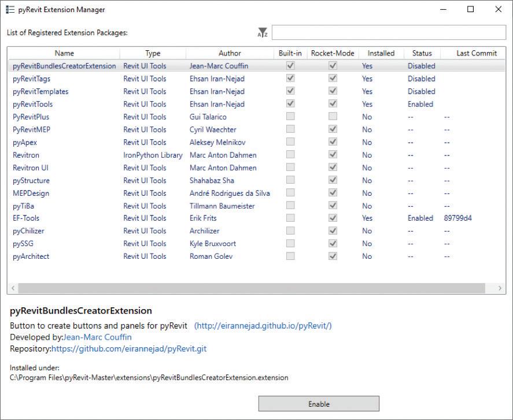This screenshot has height=420, width=513.
Task: Select the pyChilizer extension row
Action: click(x=256, y=231)
